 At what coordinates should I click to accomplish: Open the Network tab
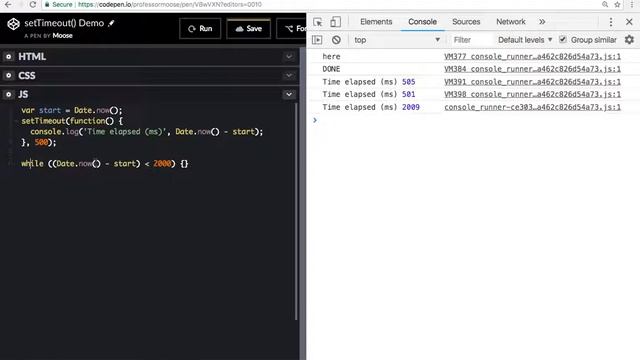click(511, 22)
